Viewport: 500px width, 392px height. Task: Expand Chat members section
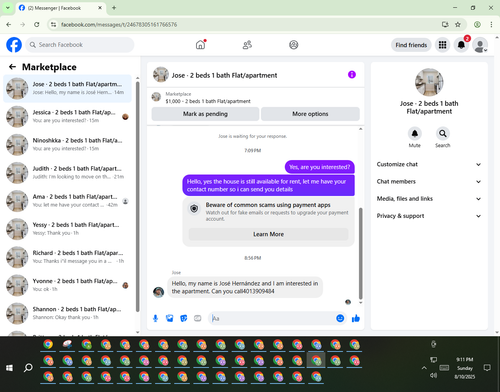click(429, 182)
